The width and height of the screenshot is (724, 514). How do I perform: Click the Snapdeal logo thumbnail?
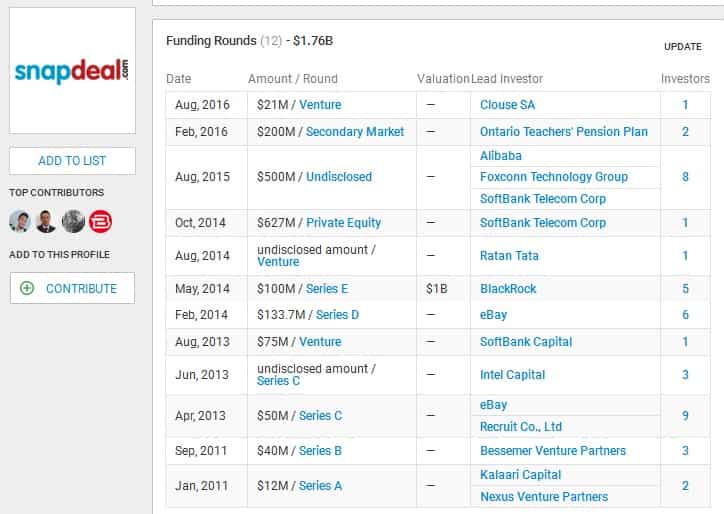pyautogui.click(x=72, y=71)
